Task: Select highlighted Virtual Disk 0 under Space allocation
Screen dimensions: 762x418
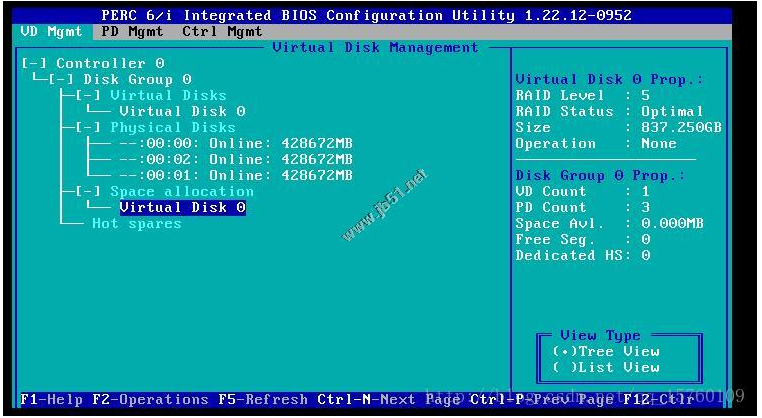Action: tap(182, 208)
